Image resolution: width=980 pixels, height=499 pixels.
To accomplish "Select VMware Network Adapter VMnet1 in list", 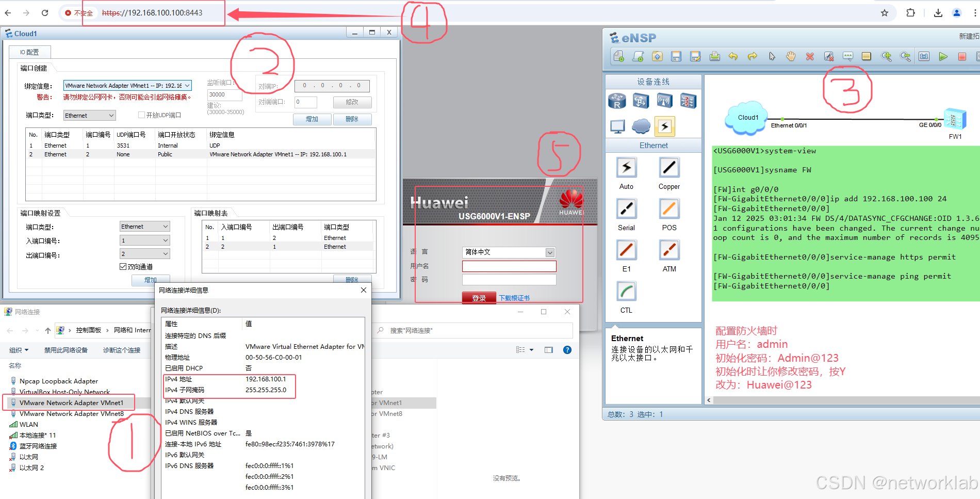I will click(71, 403).
